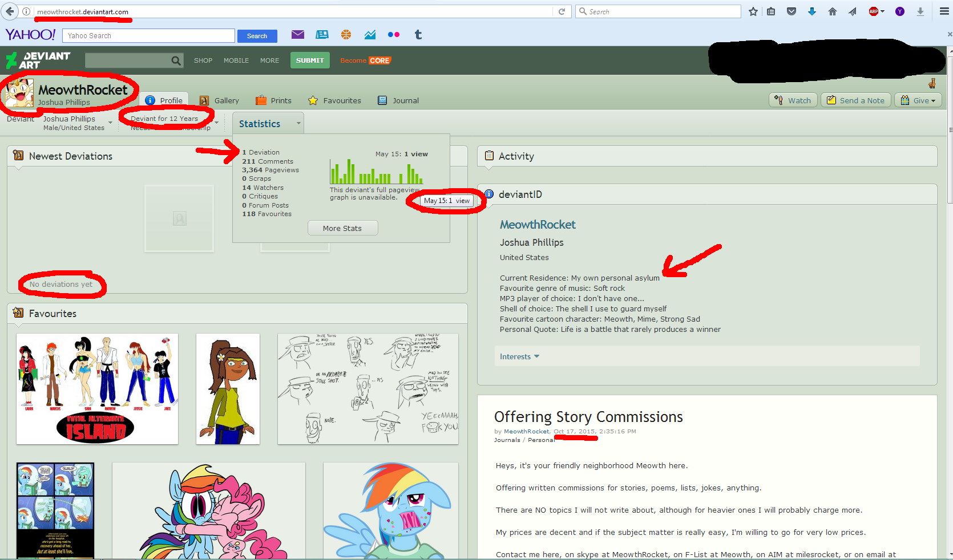Click the address bar URL field

click(x=291, y=11)
